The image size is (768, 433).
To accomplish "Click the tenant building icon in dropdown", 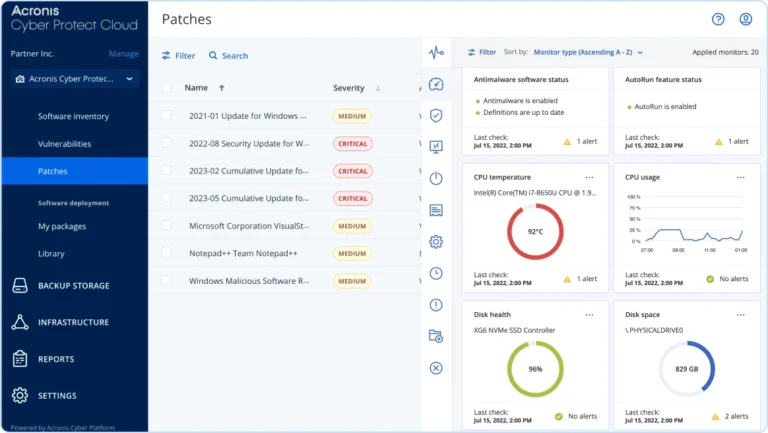I will [x=20, y=79].
